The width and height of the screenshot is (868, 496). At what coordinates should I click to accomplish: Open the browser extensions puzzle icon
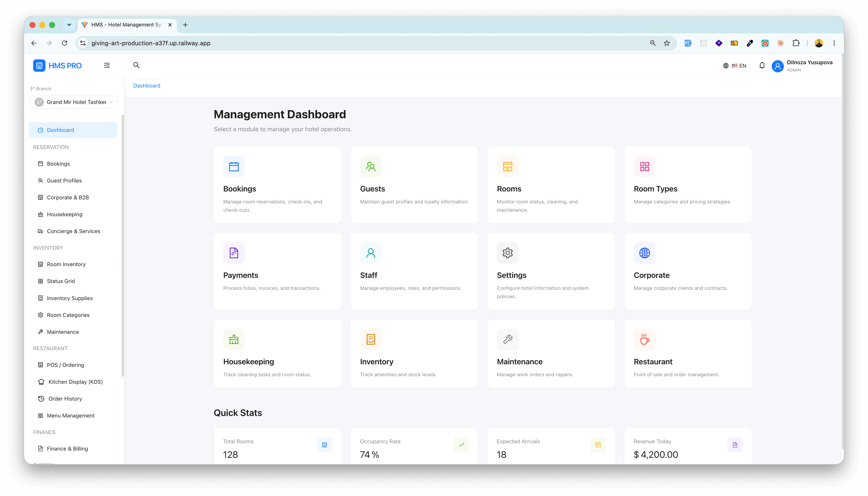(x=796, y=43)
